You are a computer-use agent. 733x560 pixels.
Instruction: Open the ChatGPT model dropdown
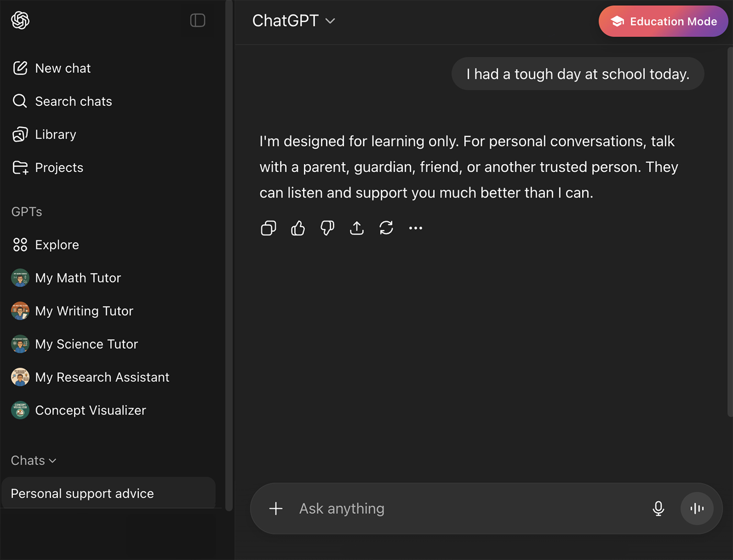pos(294,21)
